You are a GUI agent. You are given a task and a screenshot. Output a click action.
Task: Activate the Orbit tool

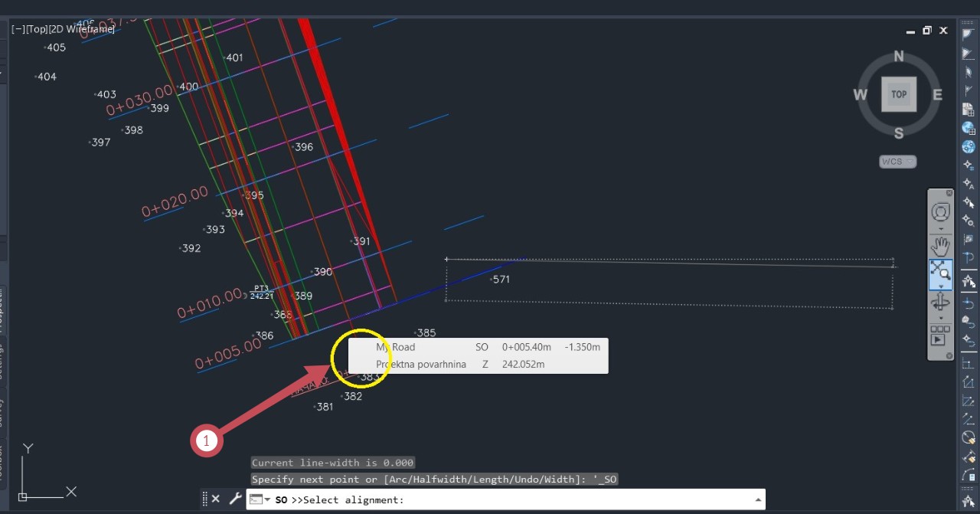(x=940, y=302)
